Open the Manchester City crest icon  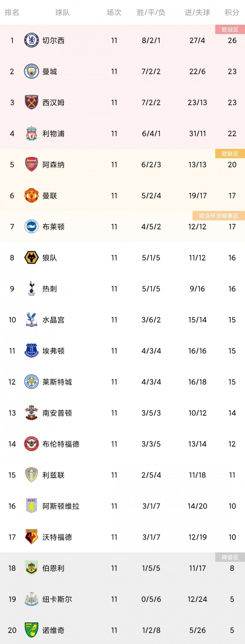click(x=32, y=71)
